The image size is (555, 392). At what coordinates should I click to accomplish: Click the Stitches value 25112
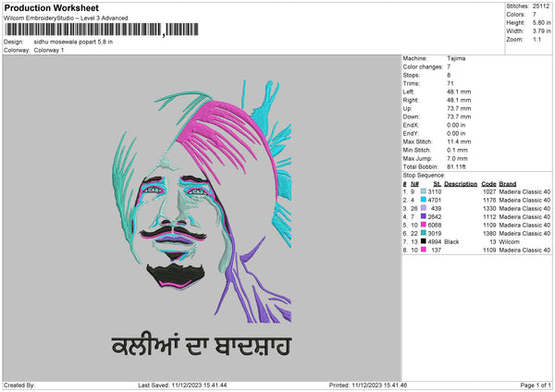point(541,6)
